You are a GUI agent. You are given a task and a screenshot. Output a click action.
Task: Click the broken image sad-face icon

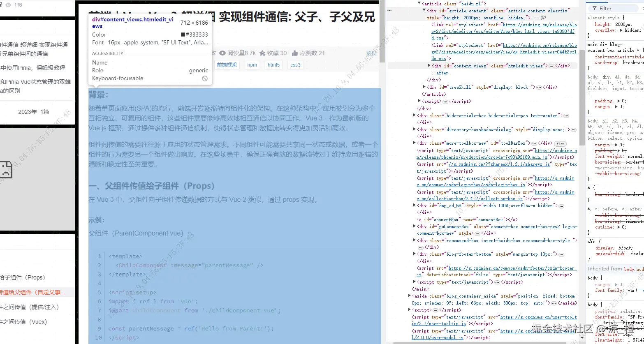click(x=6, y=169)
